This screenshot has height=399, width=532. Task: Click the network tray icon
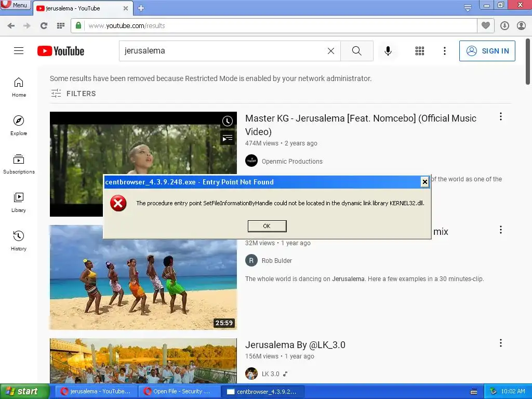coord(493,392)
